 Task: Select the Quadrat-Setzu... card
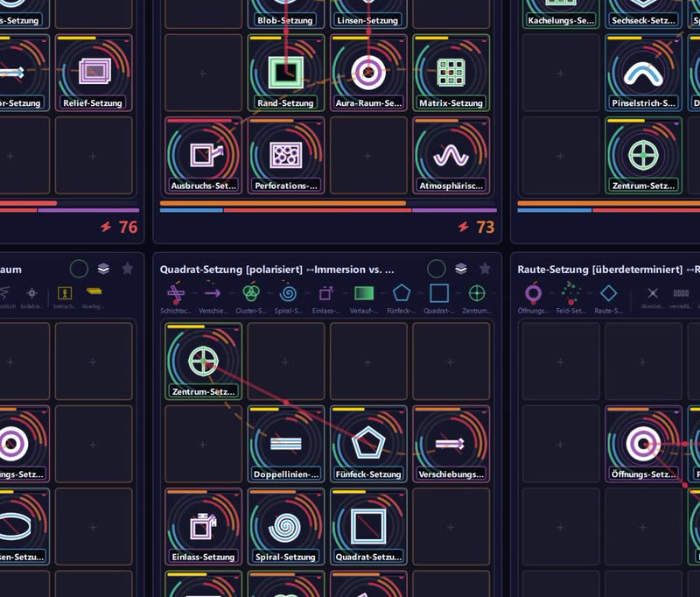(x=368, y=526)
